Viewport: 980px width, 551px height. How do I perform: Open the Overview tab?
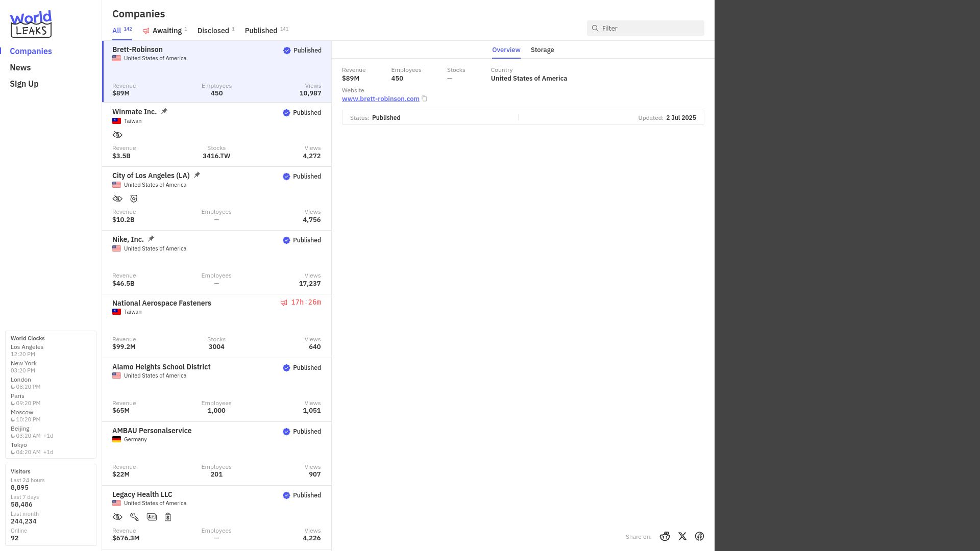pos(506,50)
